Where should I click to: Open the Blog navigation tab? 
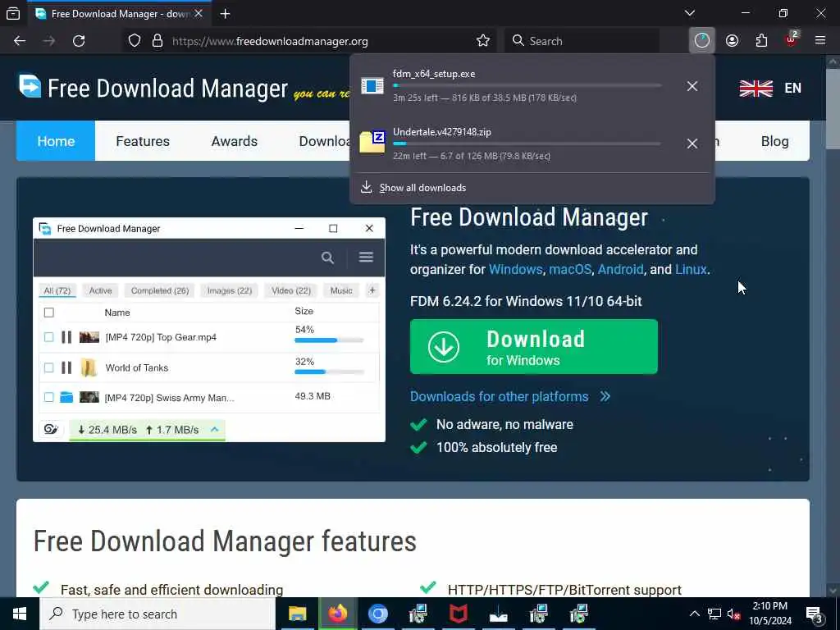click(x=774, y=141)
